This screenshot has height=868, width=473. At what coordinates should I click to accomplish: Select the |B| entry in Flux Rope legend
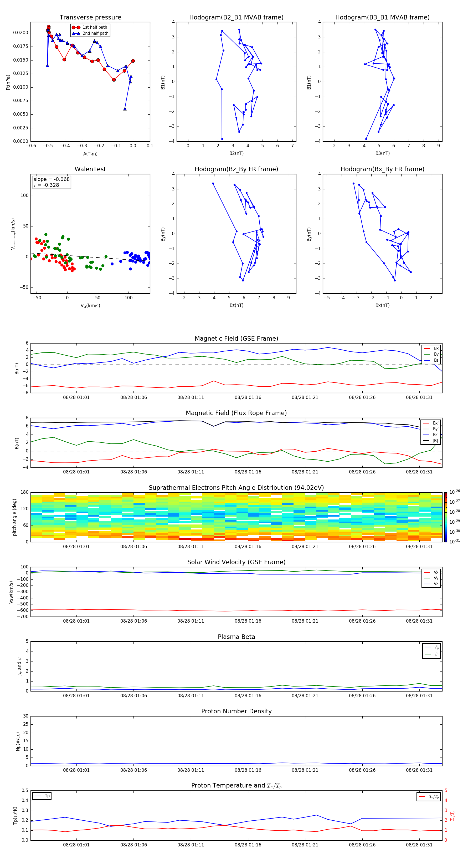click(431, 441)
